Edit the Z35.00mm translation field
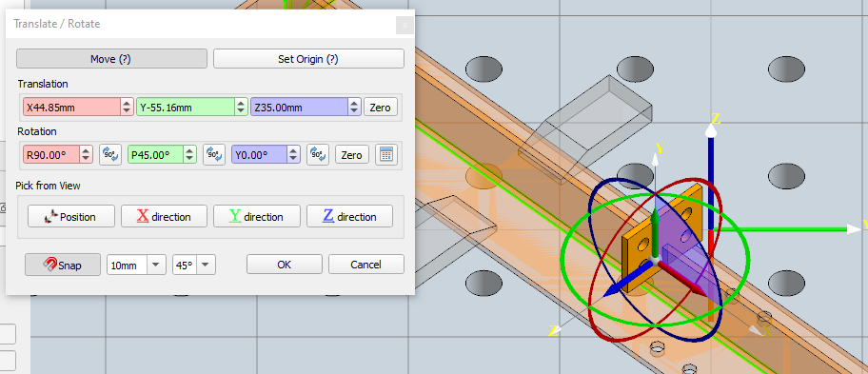This screenshot has height=374, width=868. [300, 108]
